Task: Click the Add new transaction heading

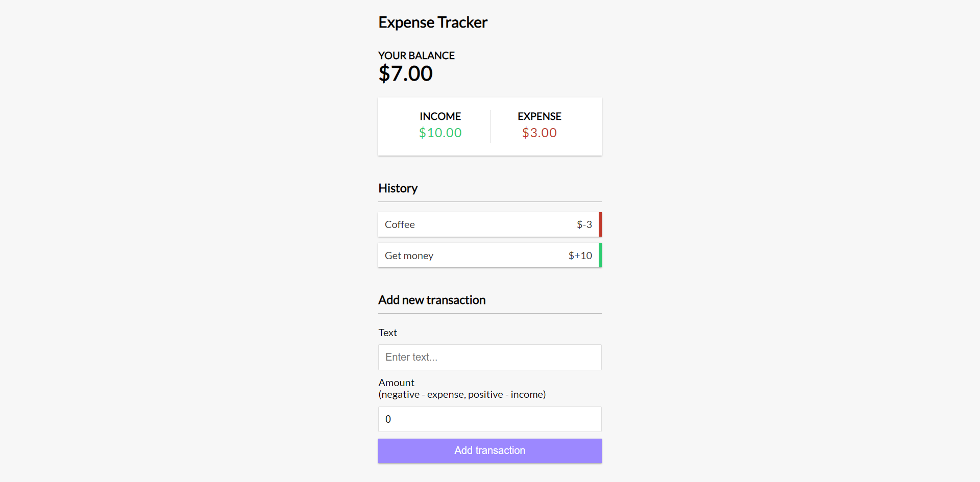Action: pyautogui.click(x=432, y=300)
